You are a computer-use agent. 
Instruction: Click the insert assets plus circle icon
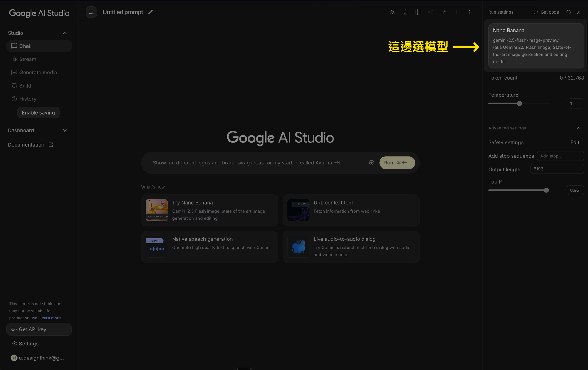[372, 163]
